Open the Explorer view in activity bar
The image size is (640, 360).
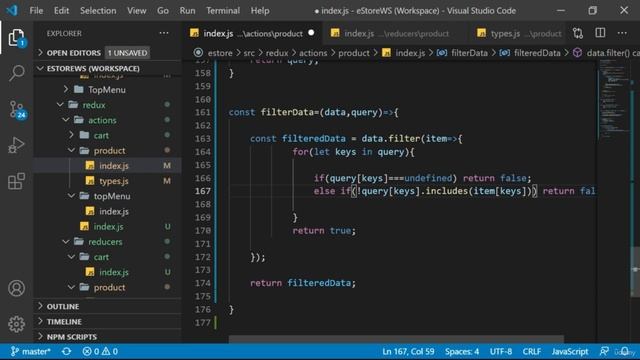point(16,38)
